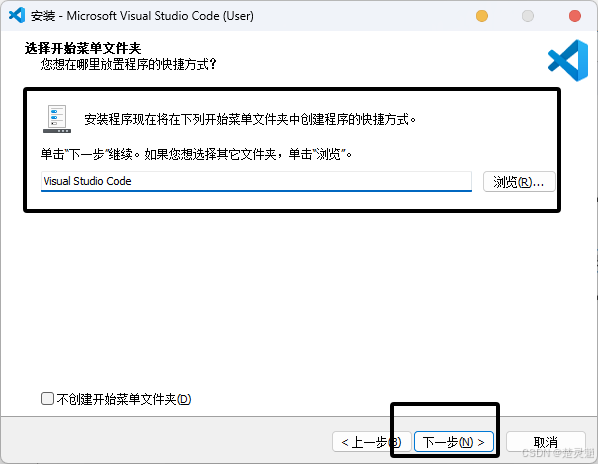The height and width of the screenshot is (464, 598).
Task: Click the instruction text starting 单击"下一步"继续
Action: 196,154
